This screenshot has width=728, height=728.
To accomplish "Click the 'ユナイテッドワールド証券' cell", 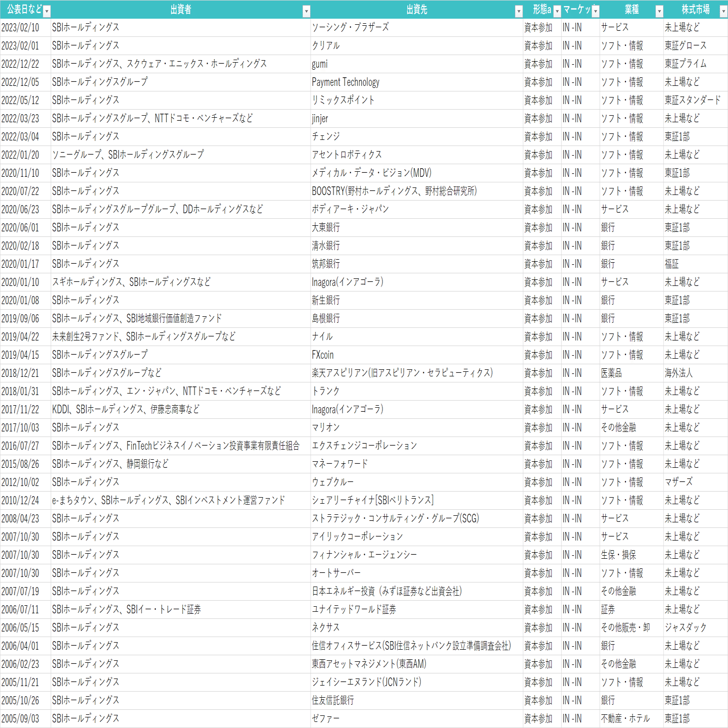I will tap(417, 610).
